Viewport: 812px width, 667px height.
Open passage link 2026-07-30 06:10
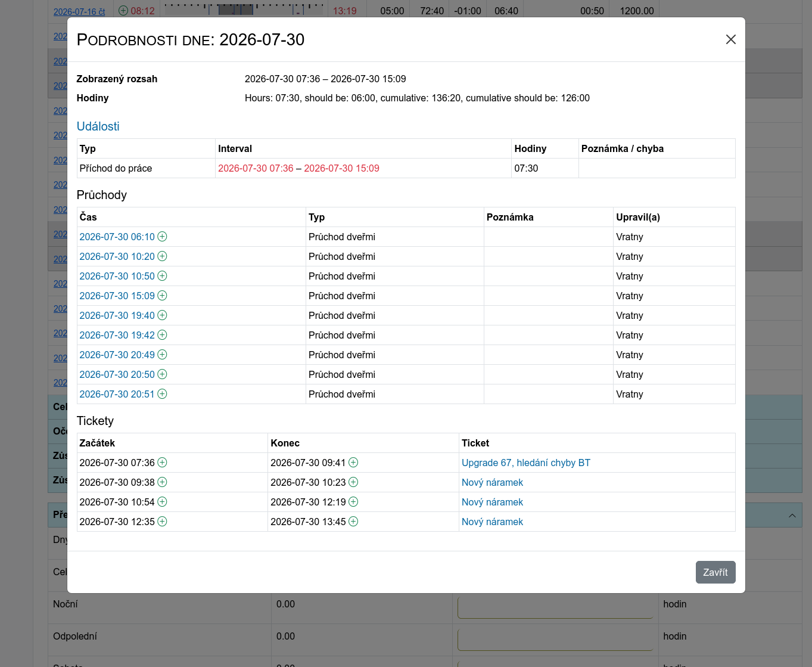point(117,237)
